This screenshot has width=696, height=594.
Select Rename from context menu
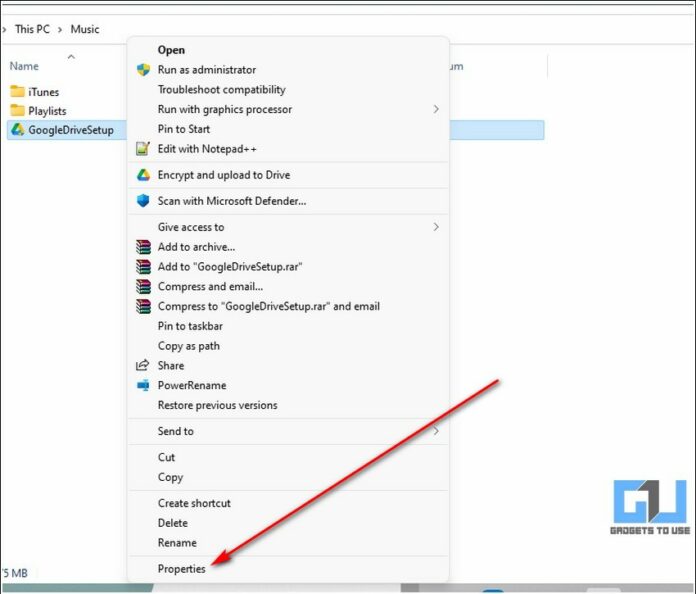coord(177,543)
